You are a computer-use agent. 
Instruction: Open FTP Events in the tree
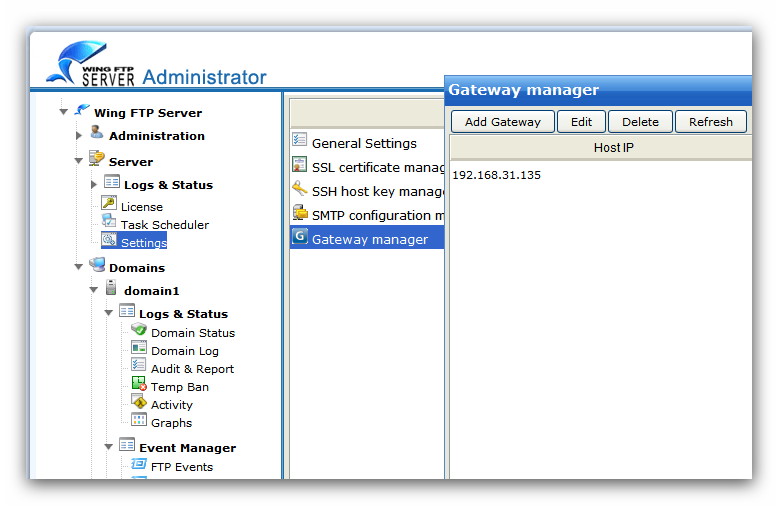pos(182,467)
